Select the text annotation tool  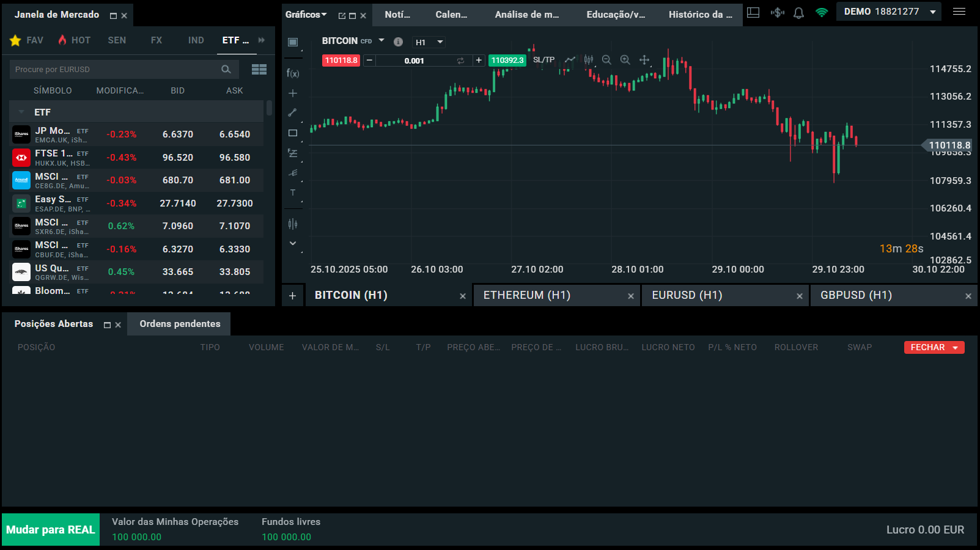pos(293,193)
